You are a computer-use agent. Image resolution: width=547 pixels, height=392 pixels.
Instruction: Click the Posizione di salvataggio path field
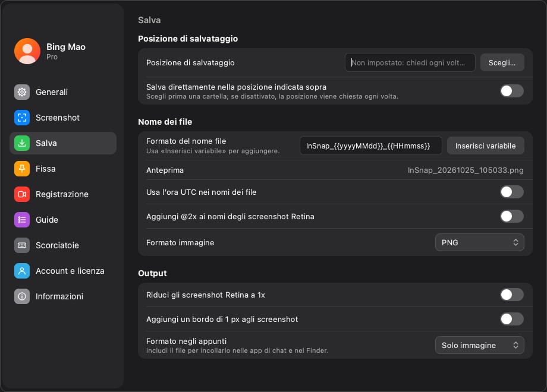point(410,63)
